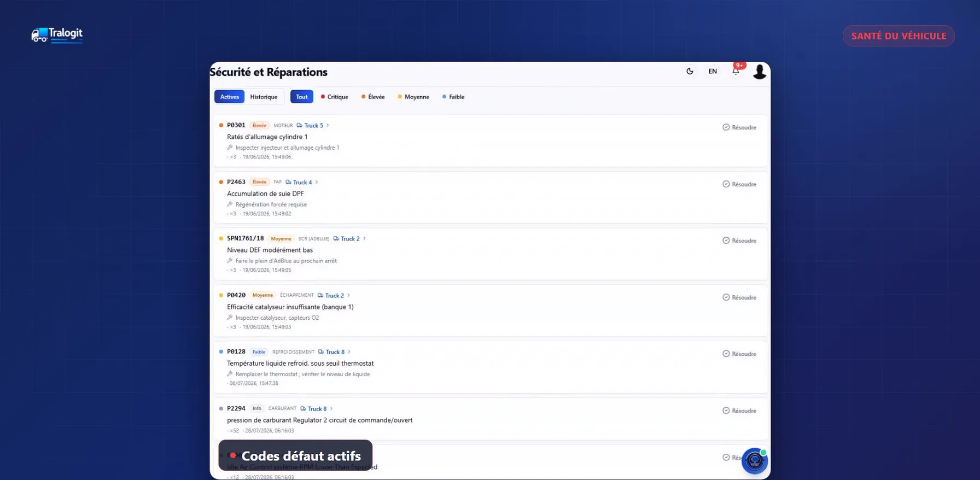Click the Tralogit logo

pos(57,35)
